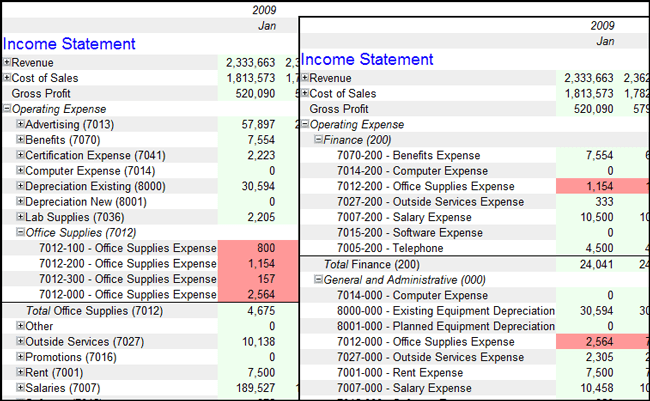Click the red 800 value cell
The height and width of the screenshot is (401, 650).
258,248
